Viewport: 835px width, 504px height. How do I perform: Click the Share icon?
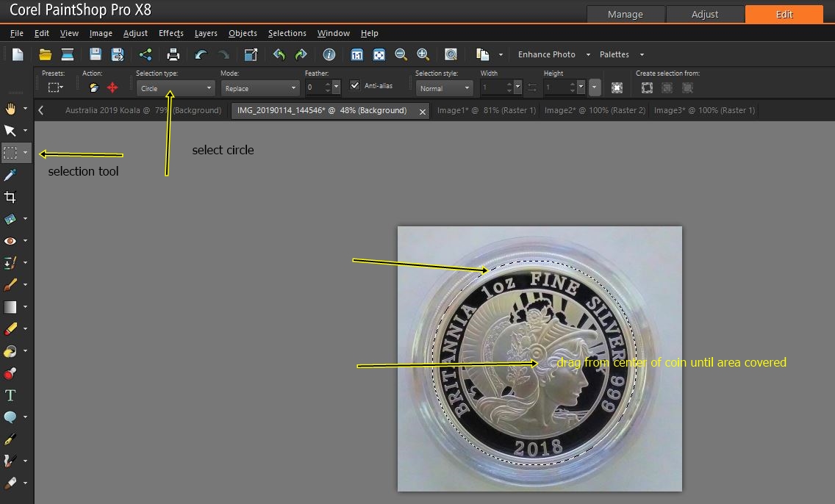point(146,54)
